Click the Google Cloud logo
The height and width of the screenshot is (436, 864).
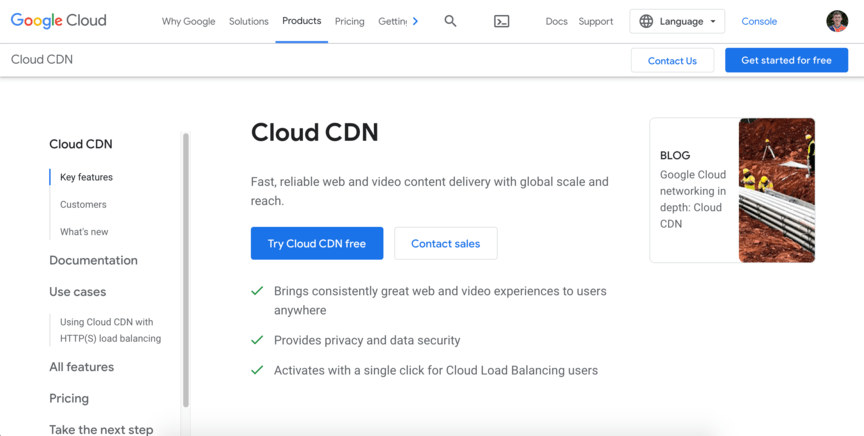[x=58, y=21]
